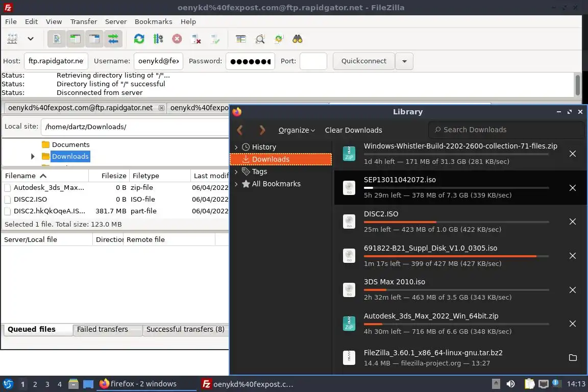Click the Local site path field
This screenshot has width=588, height=392.
click(135, 127)
